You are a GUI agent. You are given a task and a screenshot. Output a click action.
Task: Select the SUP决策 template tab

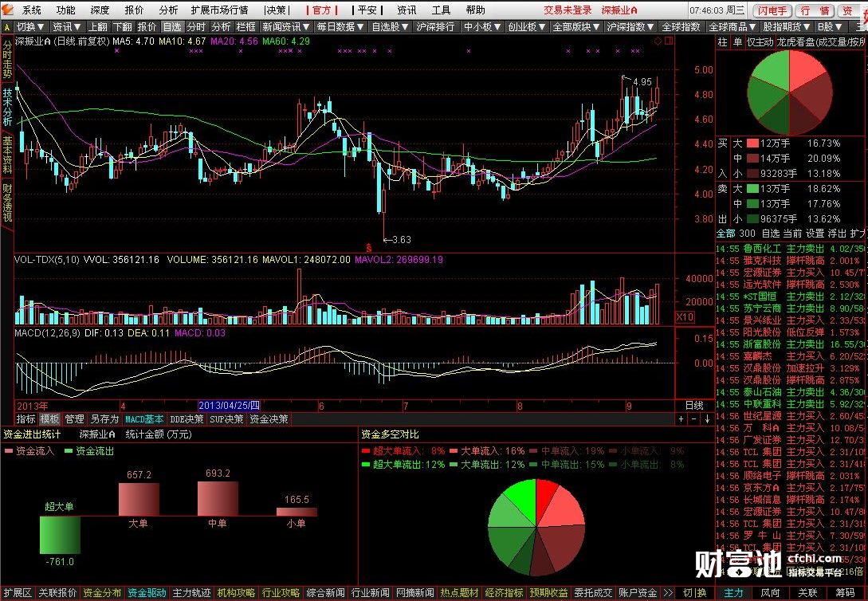226,419
